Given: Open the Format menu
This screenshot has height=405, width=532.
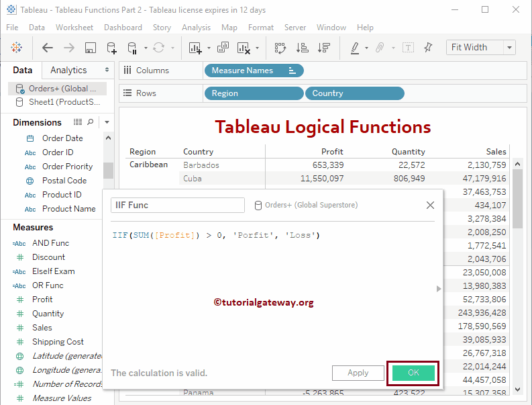Looking at the screenshot, I should pos(260,28).
